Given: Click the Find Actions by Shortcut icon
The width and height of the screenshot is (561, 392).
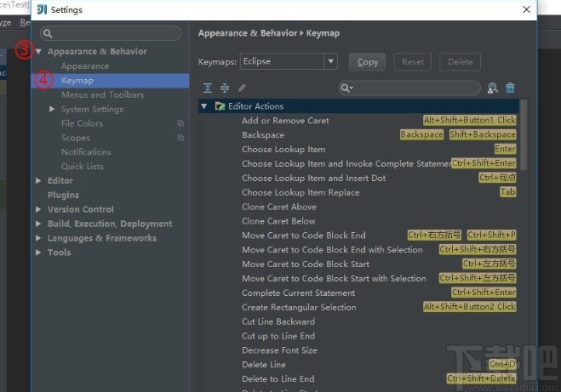Looking at the screenshot, I should [x=492, y=88].
